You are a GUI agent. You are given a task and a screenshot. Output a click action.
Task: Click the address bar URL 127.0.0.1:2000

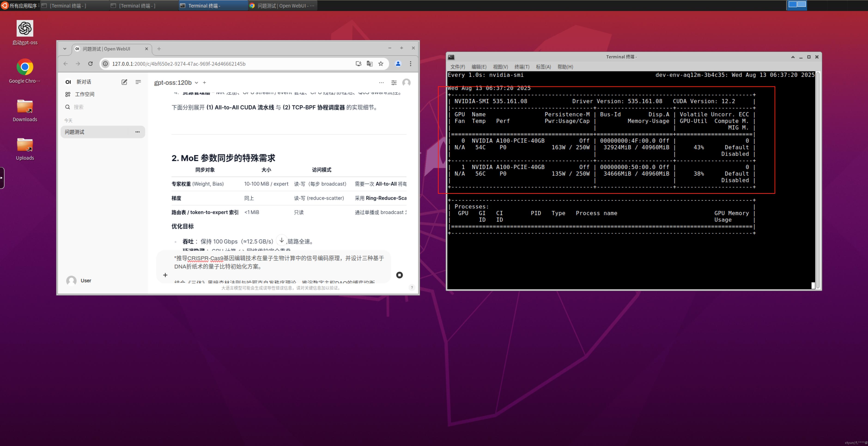(179, 64)
